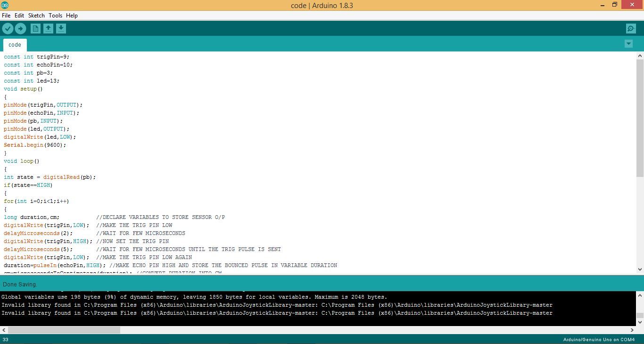
Task: Click the 'digitalWrite(led,LOW);' line
Action: pos(40,137)
